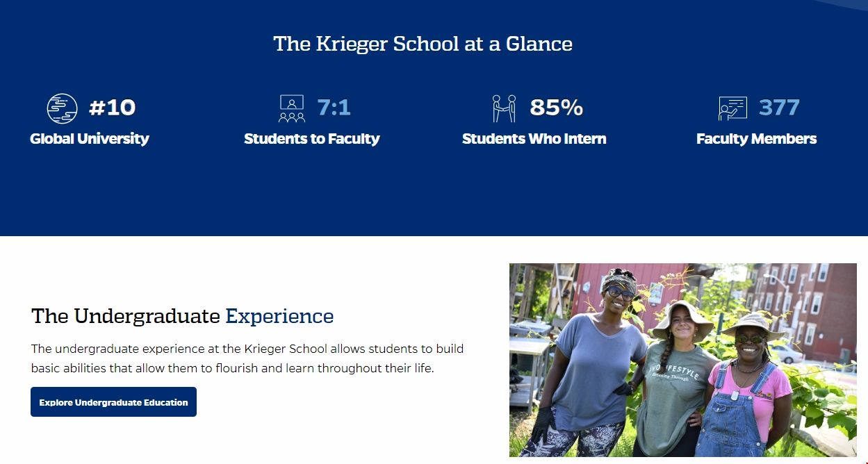Click the woman wearing headwrap in photo
This screenshot has width=868, height=464.
tap(599, 361)
